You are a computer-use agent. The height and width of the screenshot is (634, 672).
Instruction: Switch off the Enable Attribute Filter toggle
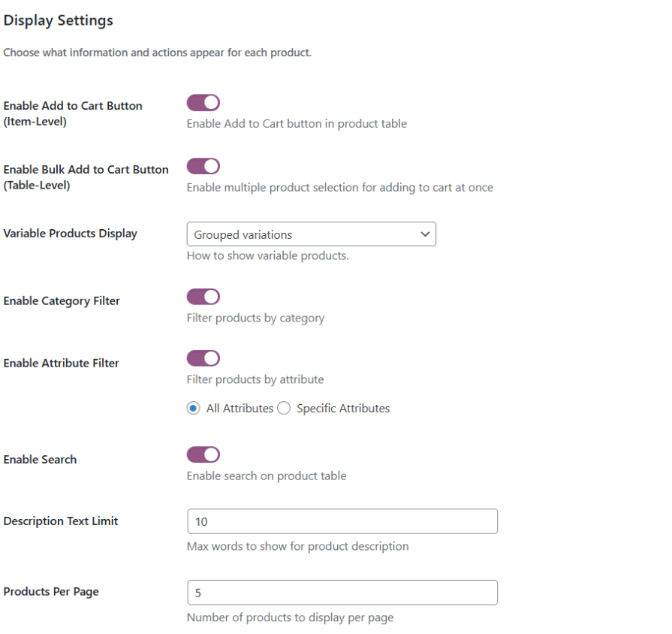coord(203,358)
